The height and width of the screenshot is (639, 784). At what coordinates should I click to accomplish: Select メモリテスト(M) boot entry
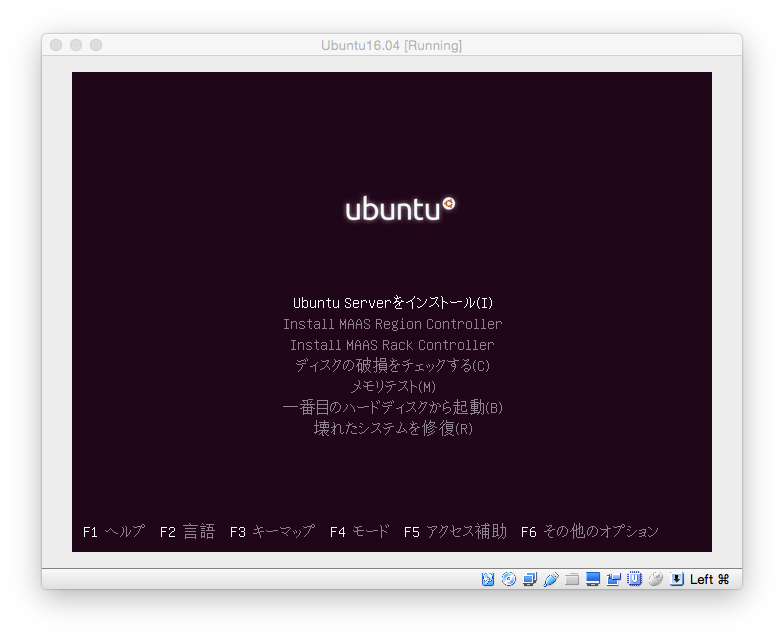click(392, 386)
